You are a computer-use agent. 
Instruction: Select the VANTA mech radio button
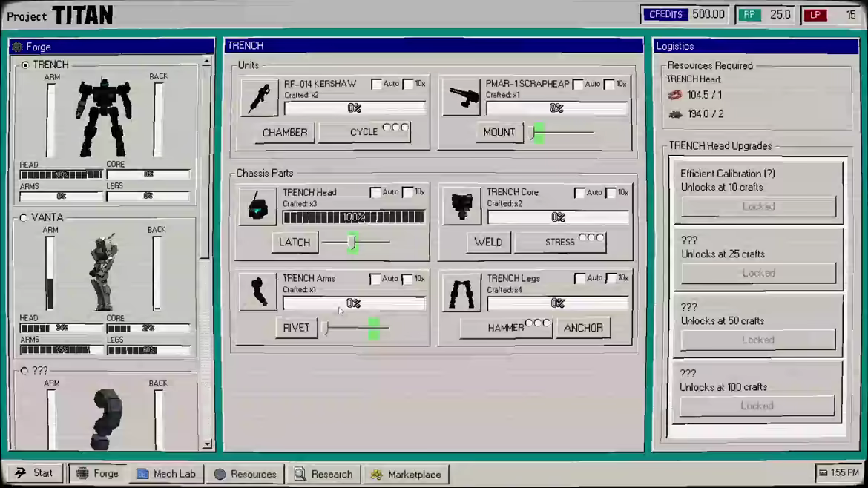point(24,217)
